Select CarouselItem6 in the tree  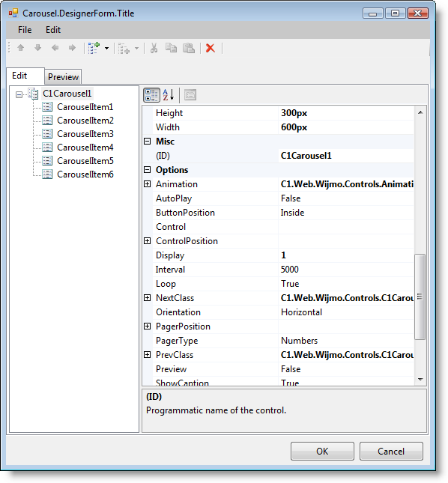click(x=85, y=174)
